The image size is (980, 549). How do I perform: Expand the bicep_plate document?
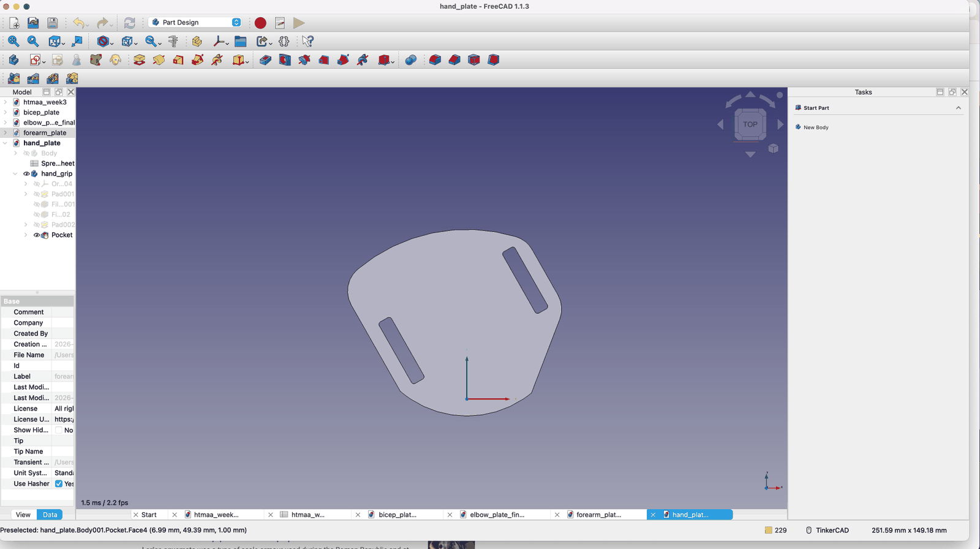tap(6, 112)
